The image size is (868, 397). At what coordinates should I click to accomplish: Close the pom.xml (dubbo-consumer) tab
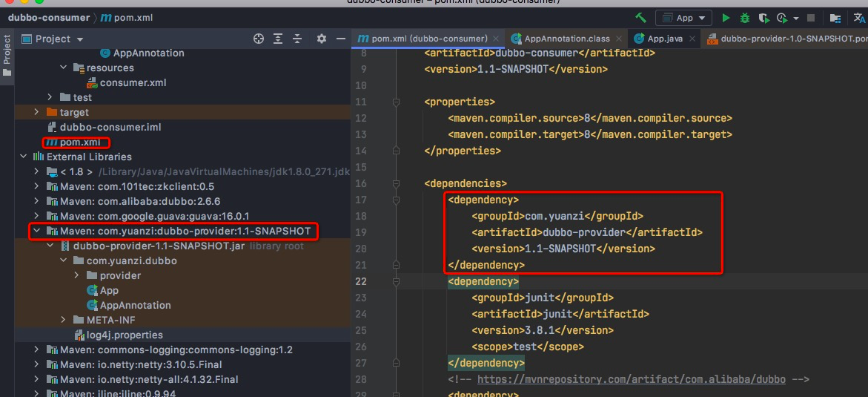[495, 39]
